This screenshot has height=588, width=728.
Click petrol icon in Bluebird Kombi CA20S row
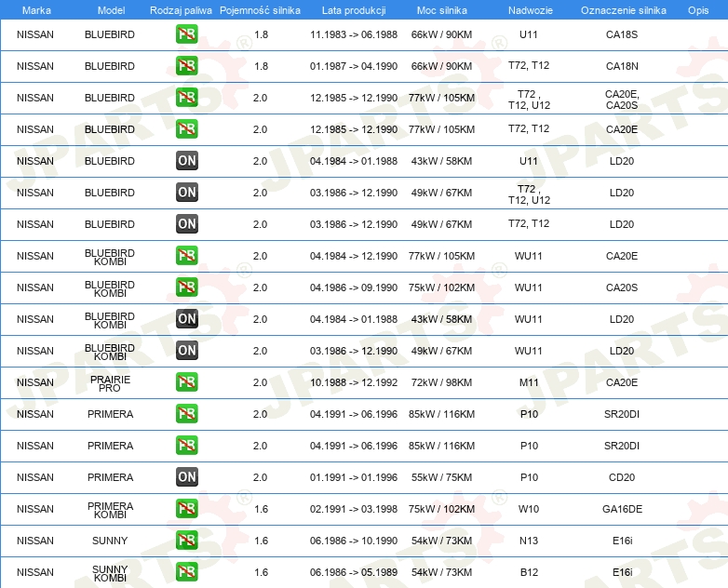click(186, 287)
